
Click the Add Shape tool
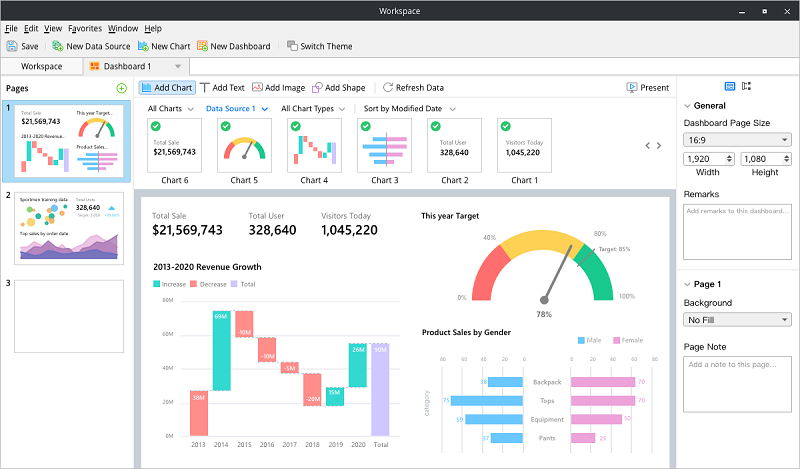[x=317, y=88]
